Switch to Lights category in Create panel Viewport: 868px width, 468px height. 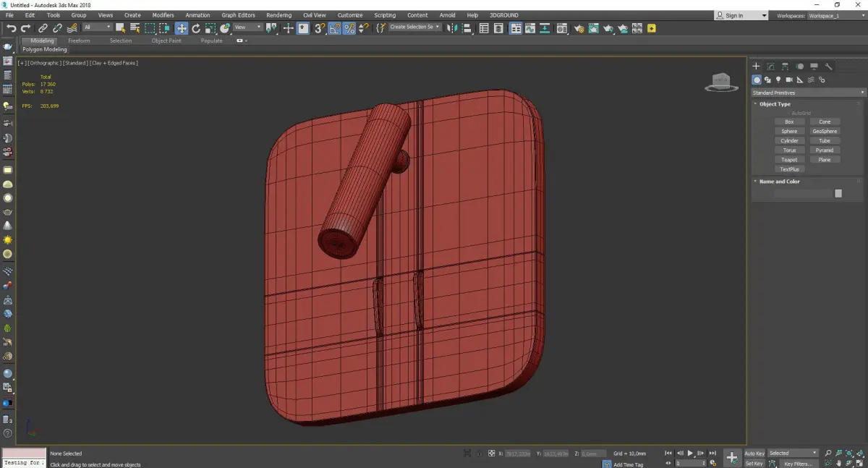coord(778,80)
